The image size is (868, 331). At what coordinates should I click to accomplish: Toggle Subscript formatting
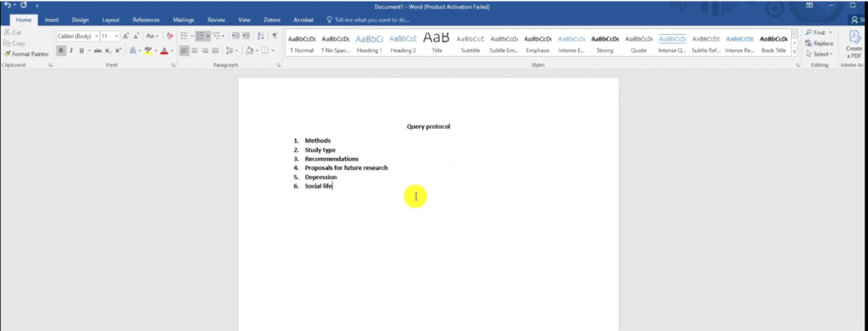108,50
